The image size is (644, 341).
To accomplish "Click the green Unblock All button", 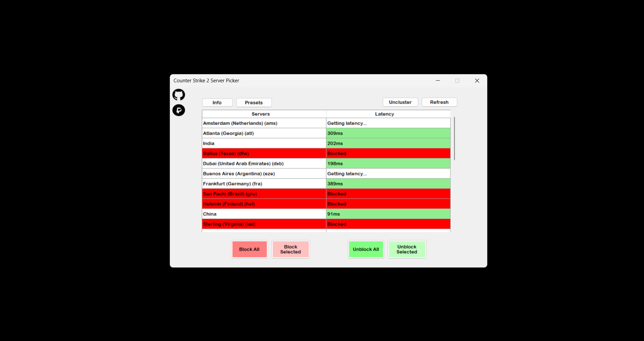I will tap(366, 249).
